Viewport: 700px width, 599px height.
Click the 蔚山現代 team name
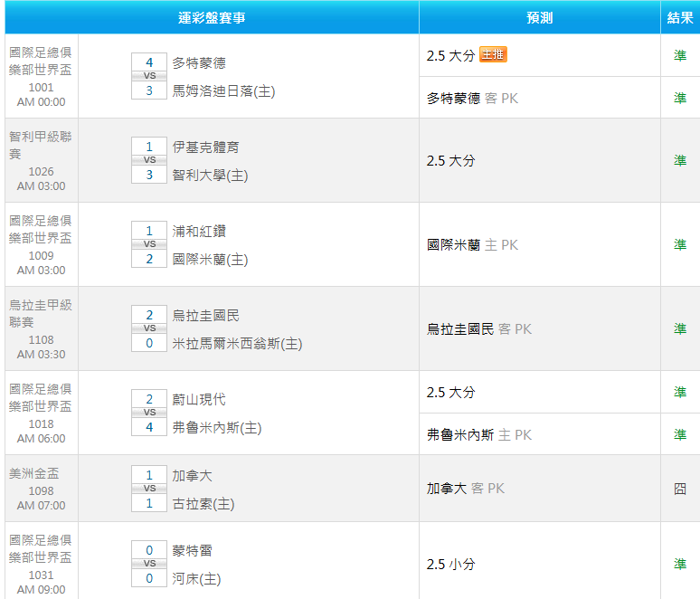click(199, 399)
